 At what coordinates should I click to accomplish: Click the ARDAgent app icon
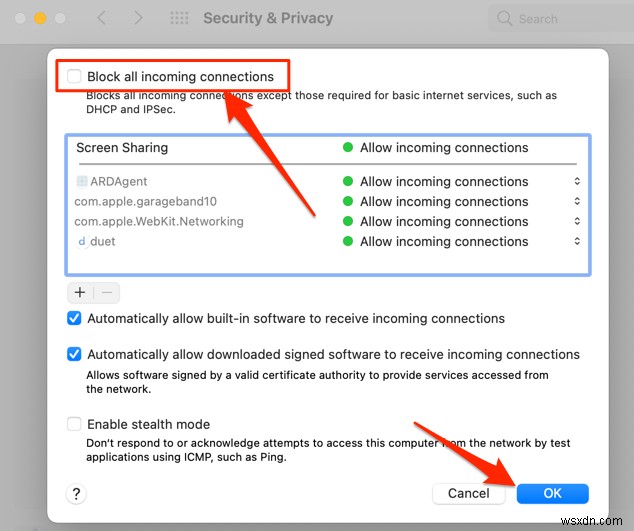click(82, 182)
